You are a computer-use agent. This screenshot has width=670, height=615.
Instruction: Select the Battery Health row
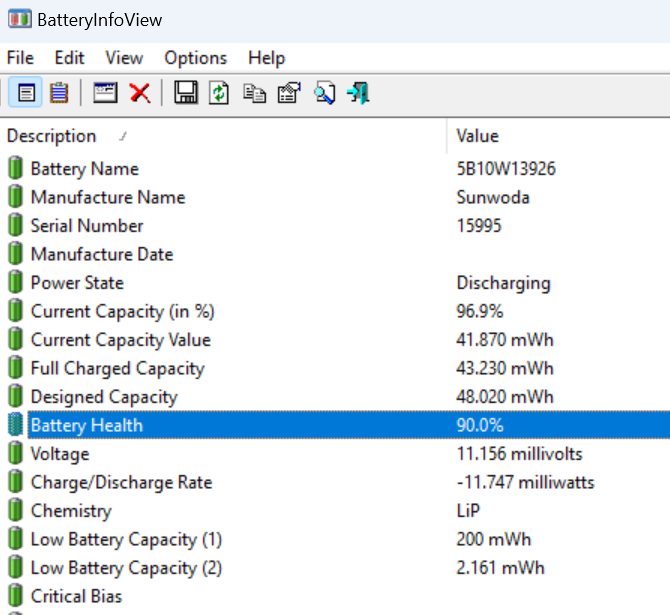86,425
